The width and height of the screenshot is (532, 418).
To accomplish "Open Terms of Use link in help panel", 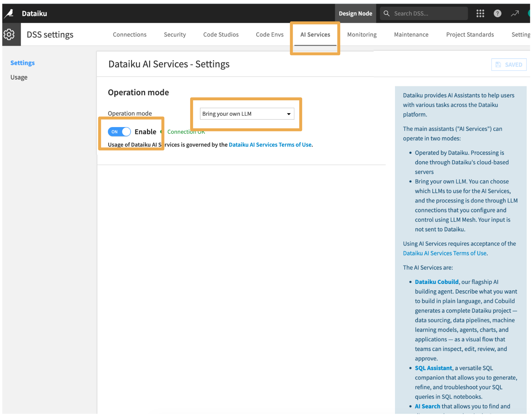I will pos(445,253).
